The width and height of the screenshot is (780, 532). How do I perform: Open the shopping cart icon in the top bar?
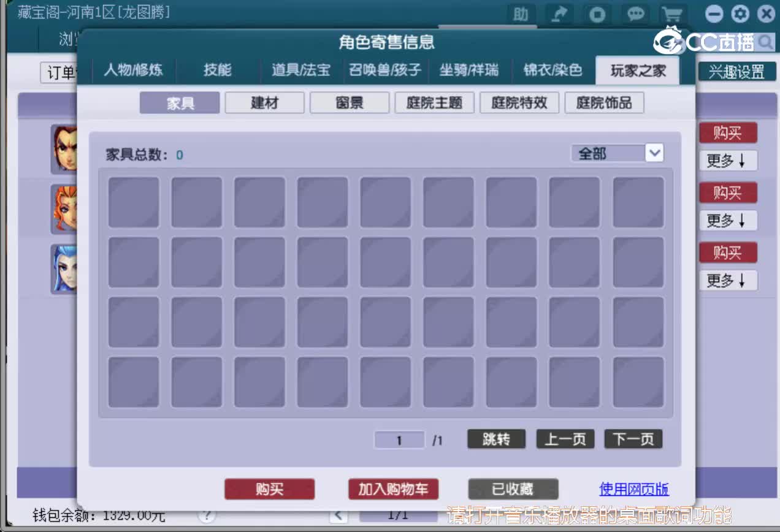point(673,14)
